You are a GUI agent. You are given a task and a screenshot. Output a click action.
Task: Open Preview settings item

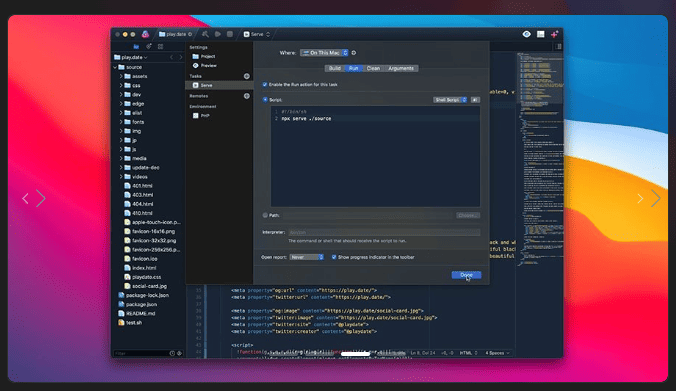click(204, 66)
